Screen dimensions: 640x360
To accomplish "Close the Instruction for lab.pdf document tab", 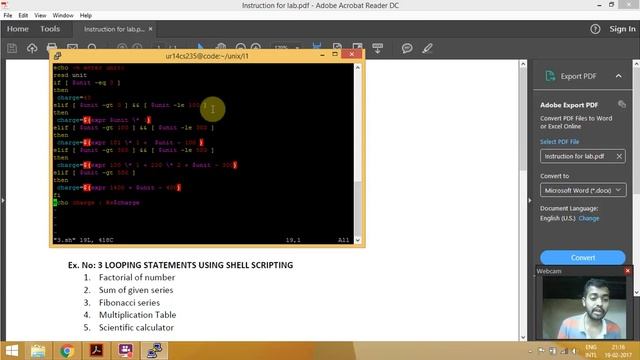I will (151, 29).
